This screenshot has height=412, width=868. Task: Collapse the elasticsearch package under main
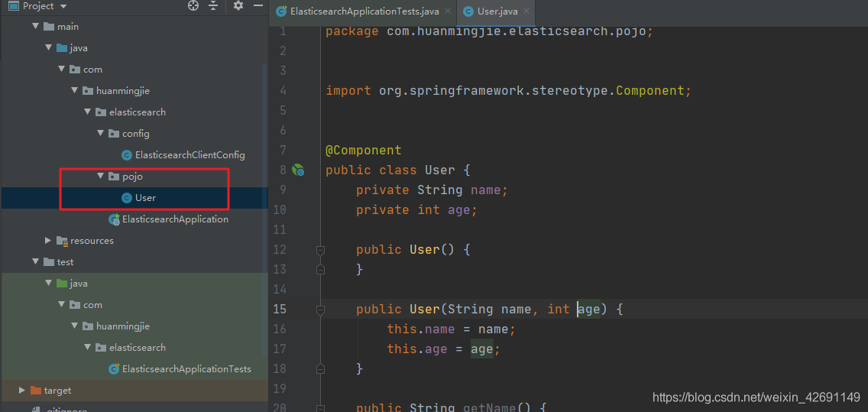pyautogui.click(x=87, y=112)
